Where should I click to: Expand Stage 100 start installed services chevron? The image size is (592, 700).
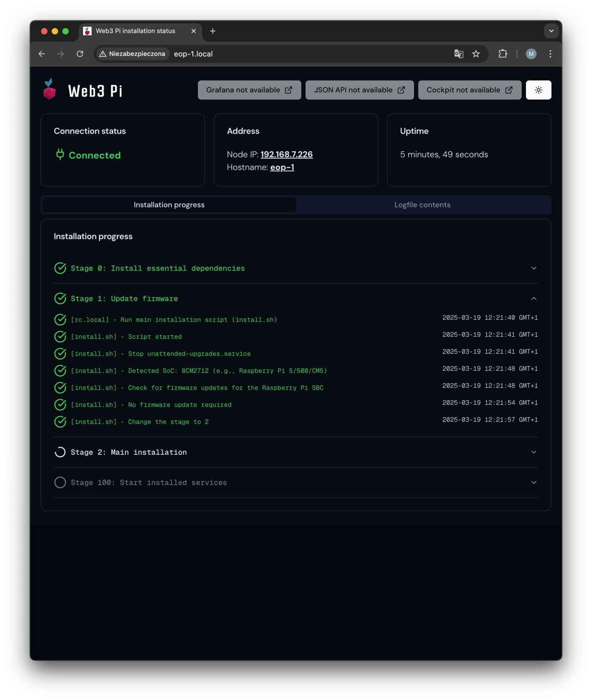(x=533, y=482)
